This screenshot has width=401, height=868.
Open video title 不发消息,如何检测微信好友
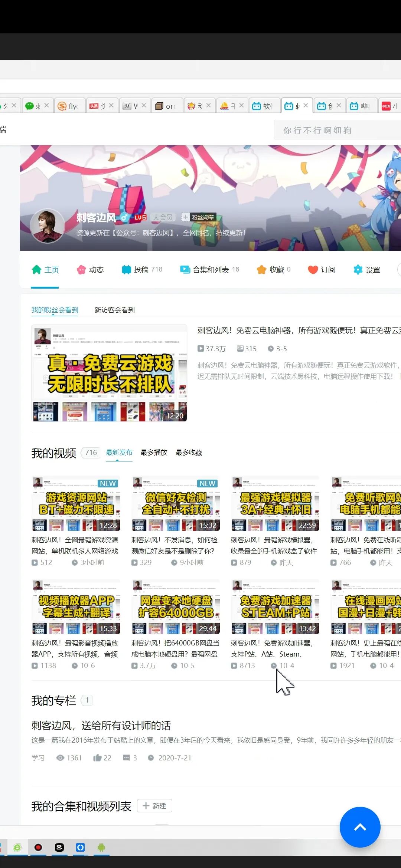175,546
